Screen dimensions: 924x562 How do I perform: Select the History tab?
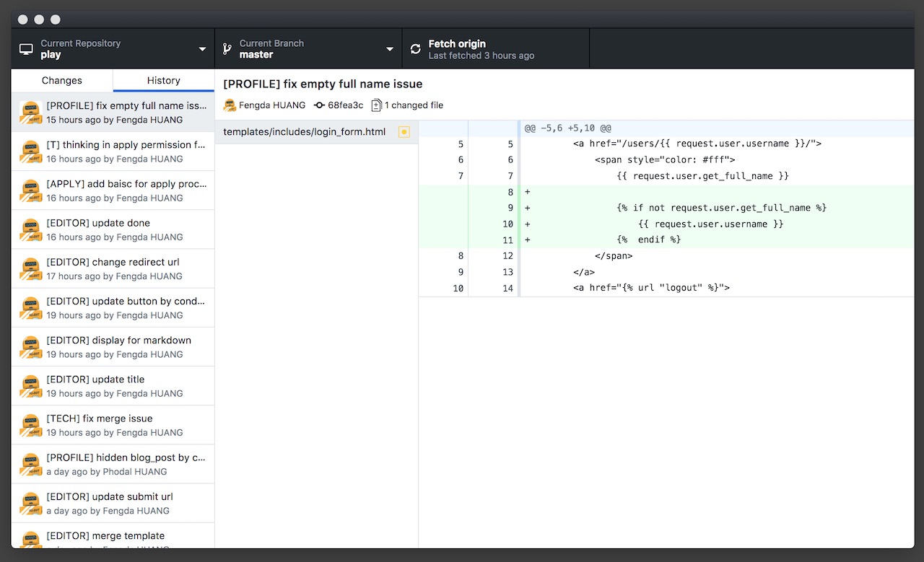(x=164, y=81)
